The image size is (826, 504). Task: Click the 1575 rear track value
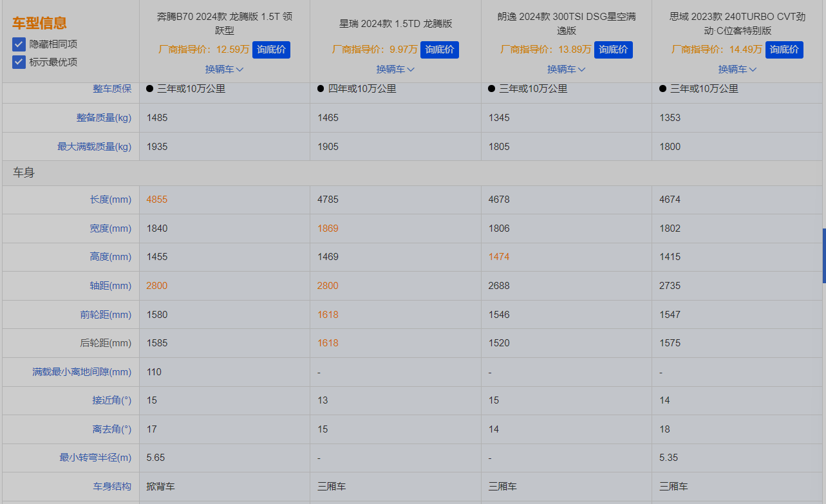670,343
